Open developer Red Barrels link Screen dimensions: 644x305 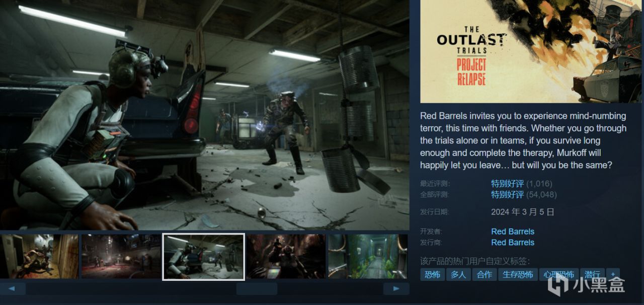point(513,232)
